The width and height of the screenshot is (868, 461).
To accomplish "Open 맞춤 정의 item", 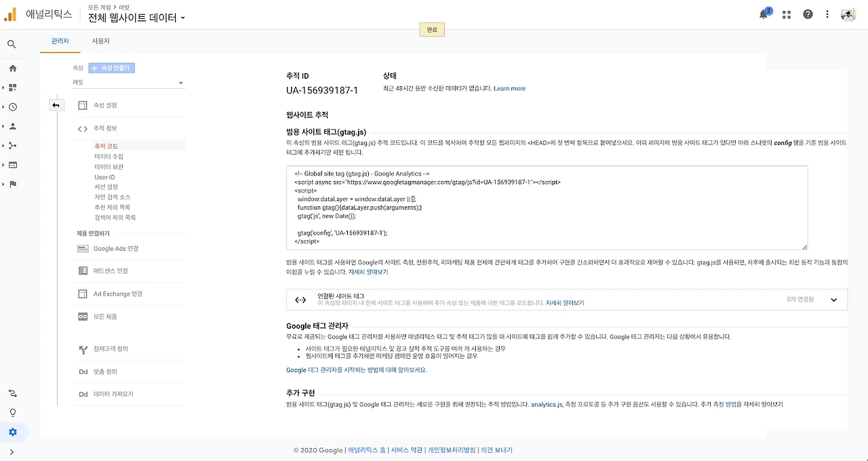I will [x=105, y=372].
